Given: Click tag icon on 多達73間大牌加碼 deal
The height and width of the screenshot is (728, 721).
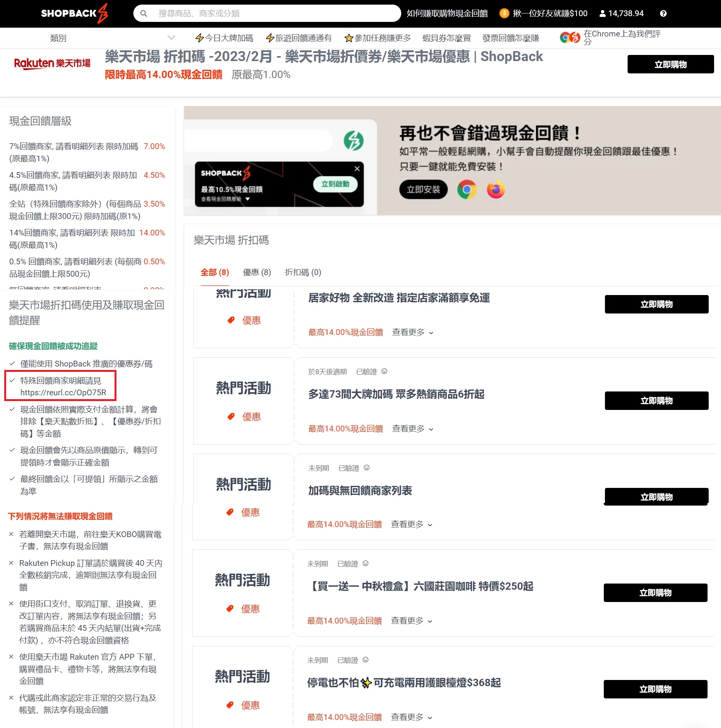Looking at the screenshot, I should point(231,416).
